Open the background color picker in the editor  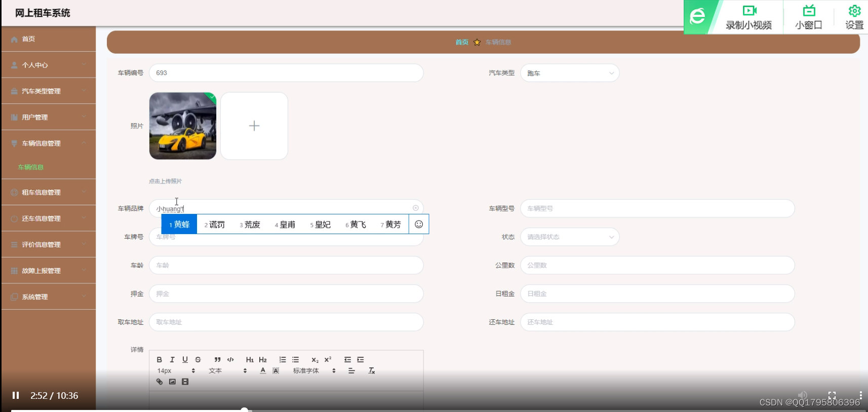tap(276, 371)
